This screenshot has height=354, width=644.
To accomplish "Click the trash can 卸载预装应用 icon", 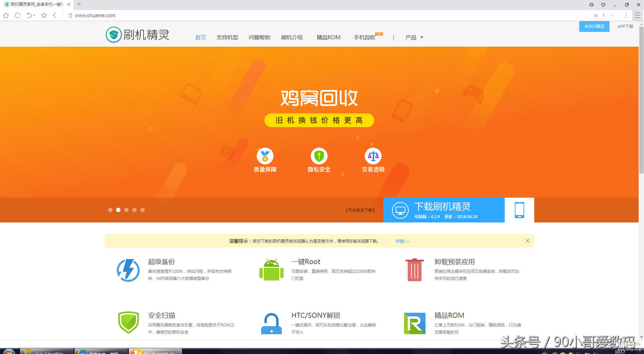I will coord(414,270).
